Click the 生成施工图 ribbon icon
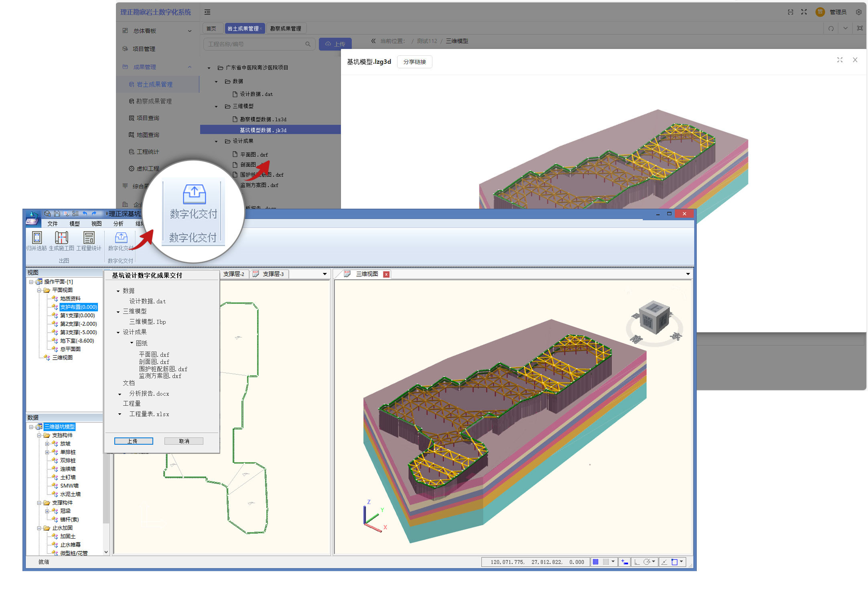The image size is (868, 604). click(x=61, y=238)
